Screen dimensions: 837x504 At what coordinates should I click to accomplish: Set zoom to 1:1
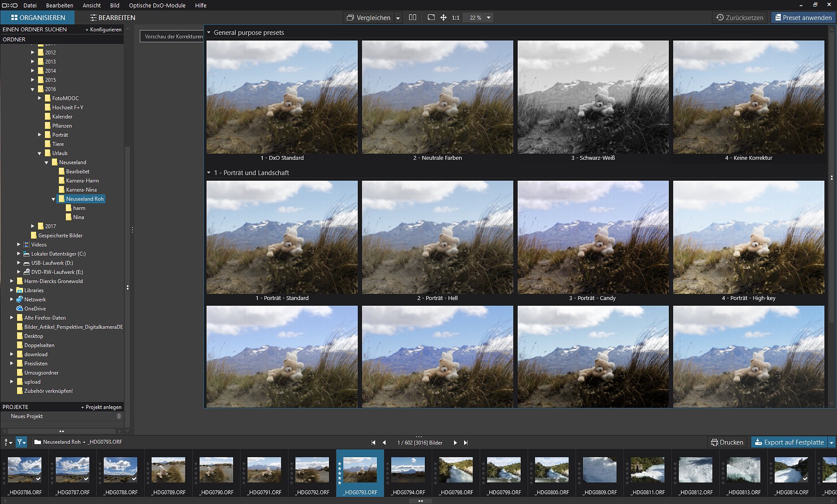tap(456, 18)
